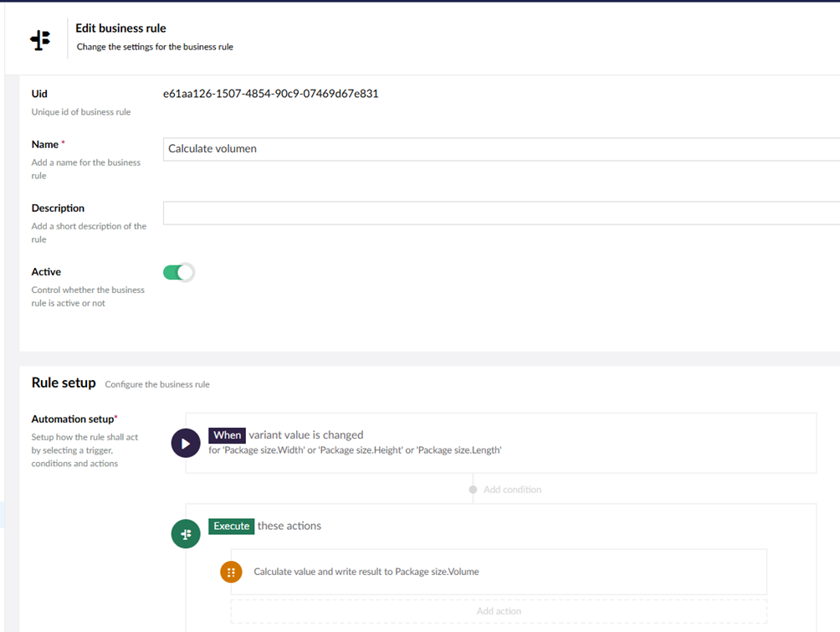840x632 pixels.
Task: Click the Uid value e61aa126 text
Action: [270, 94]
